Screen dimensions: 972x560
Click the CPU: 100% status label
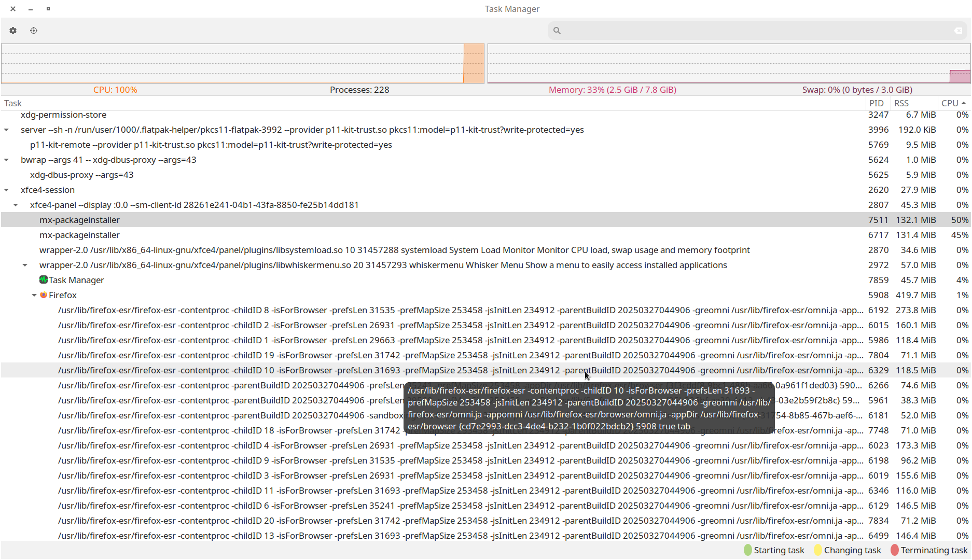click(x=115, y=90)
